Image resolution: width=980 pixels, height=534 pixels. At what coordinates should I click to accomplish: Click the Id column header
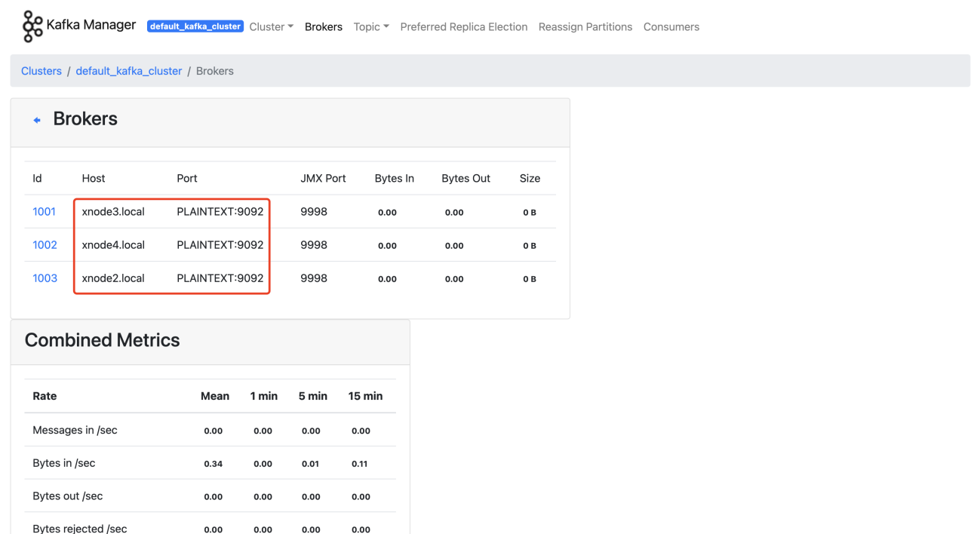(37, 179)
